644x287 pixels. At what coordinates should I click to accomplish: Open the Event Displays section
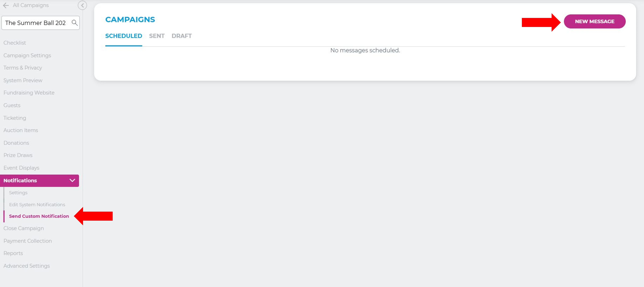21,168
